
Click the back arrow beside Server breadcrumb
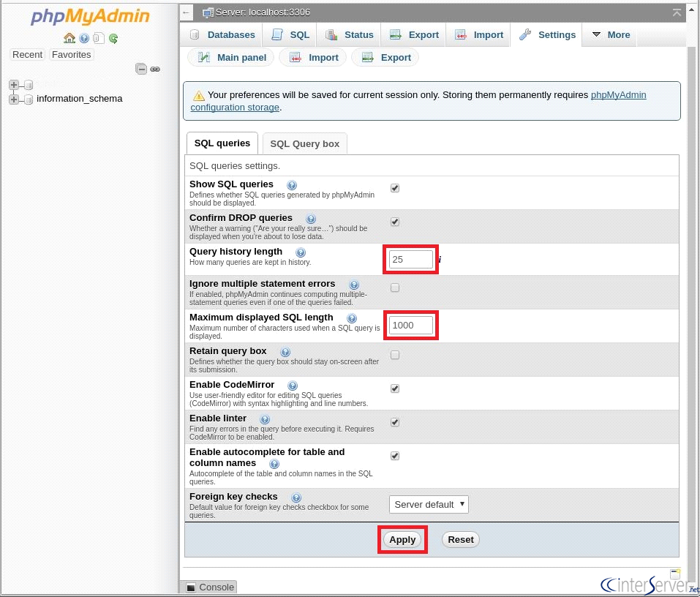click(187, 12)
